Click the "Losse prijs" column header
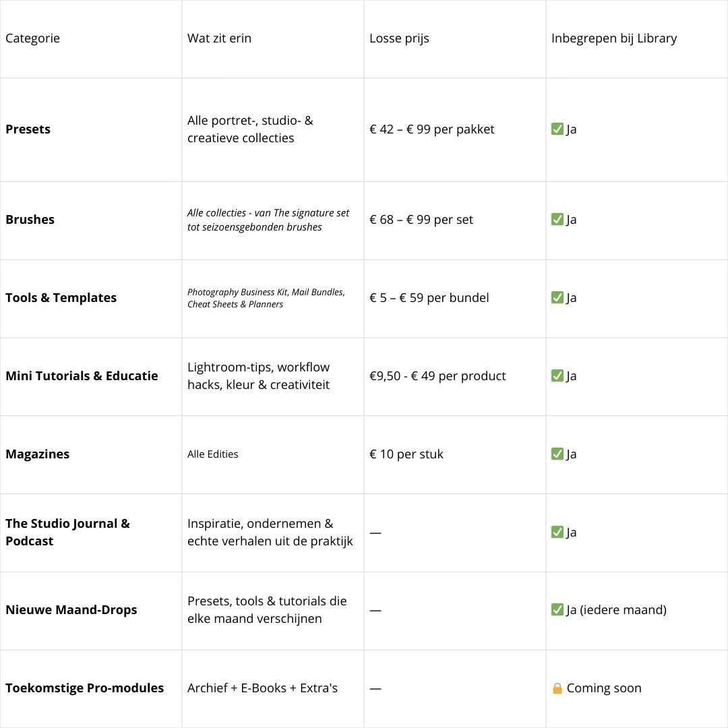The height and width of the screenshot is (728, 728). click(399, 38)
